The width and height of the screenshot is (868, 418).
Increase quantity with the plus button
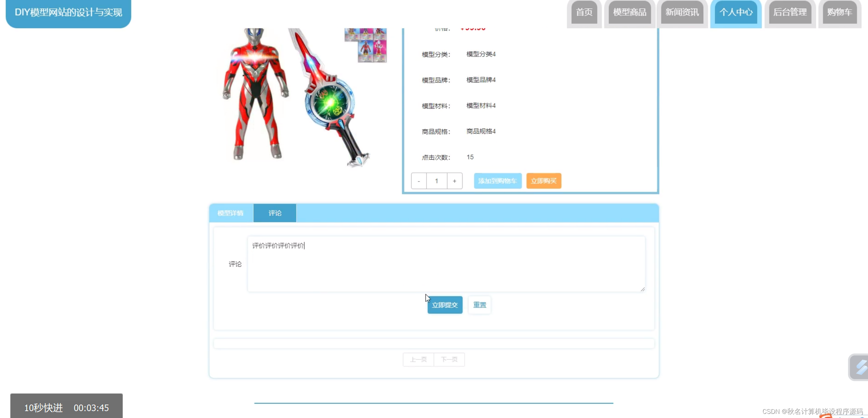point(455,181)
